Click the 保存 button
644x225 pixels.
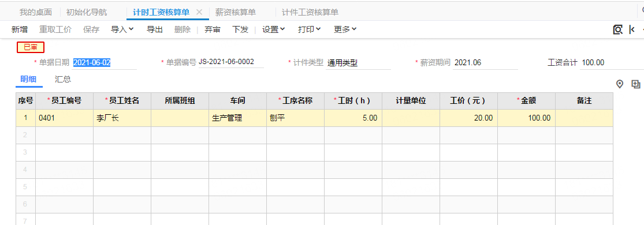click(91, 29)
